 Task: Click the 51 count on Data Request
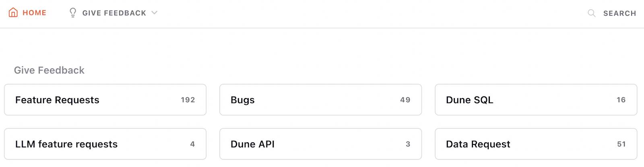[x=621, y=144]
